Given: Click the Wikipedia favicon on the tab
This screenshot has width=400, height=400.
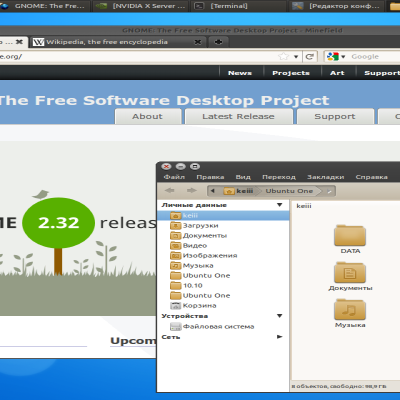Looking at the screenshot, I should pyautogui.click(x=38, y=42).
